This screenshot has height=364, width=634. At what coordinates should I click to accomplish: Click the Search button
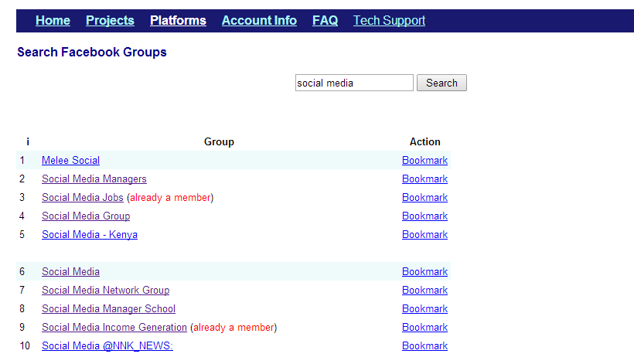click(441, 83)
